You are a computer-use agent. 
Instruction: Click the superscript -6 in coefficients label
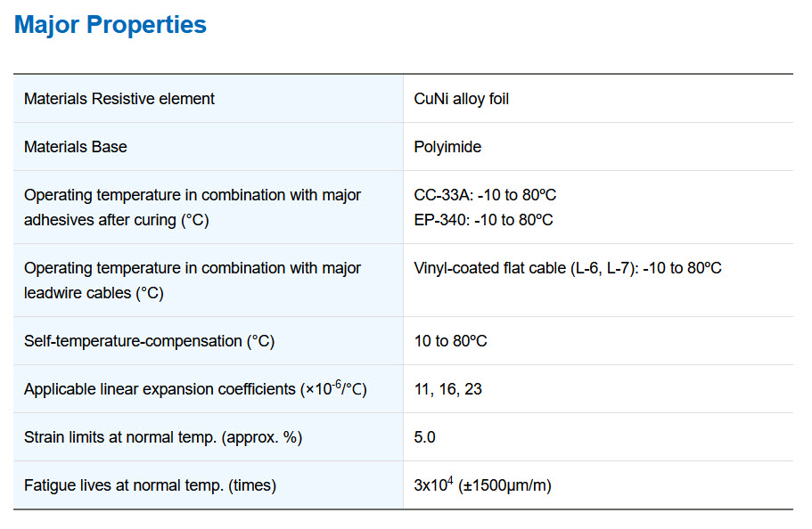point(337,384)
